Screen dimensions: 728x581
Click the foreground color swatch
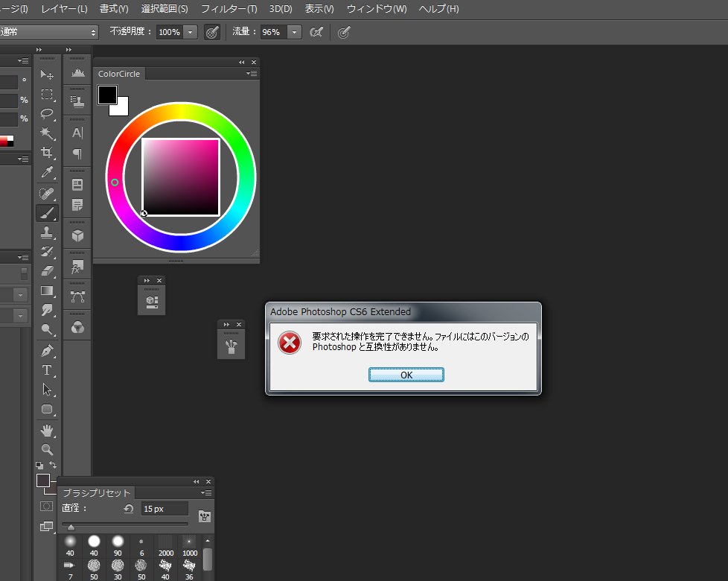point(108,94)
